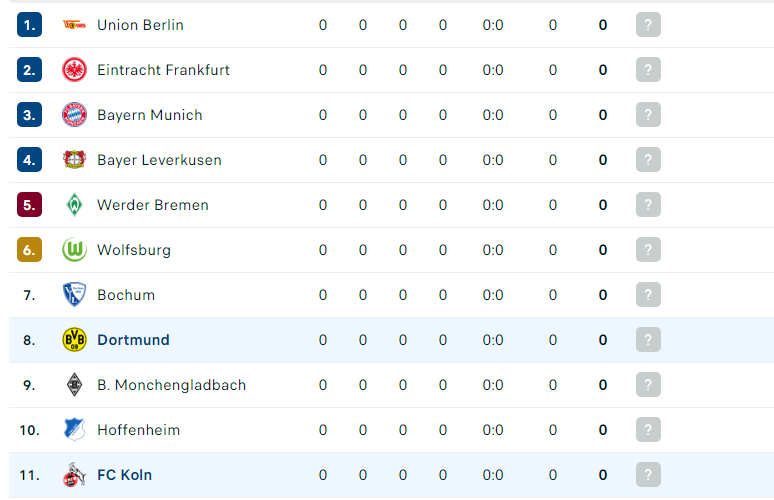Open the Dortmund team link

[133, 340]
